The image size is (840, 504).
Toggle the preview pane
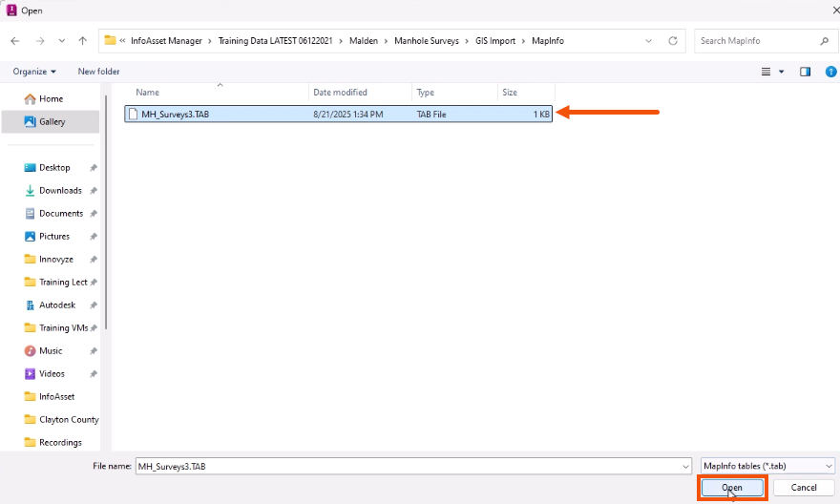(806, 72)
